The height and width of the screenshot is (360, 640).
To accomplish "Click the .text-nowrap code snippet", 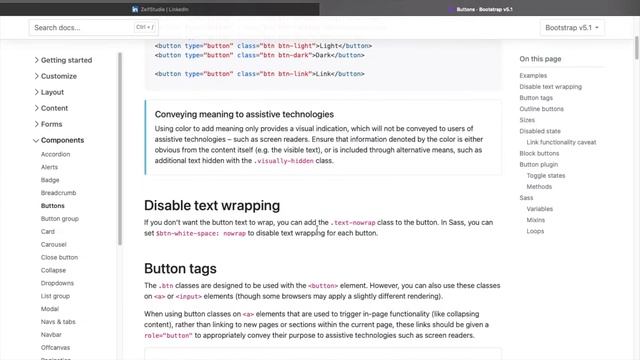I will point(353,222).
